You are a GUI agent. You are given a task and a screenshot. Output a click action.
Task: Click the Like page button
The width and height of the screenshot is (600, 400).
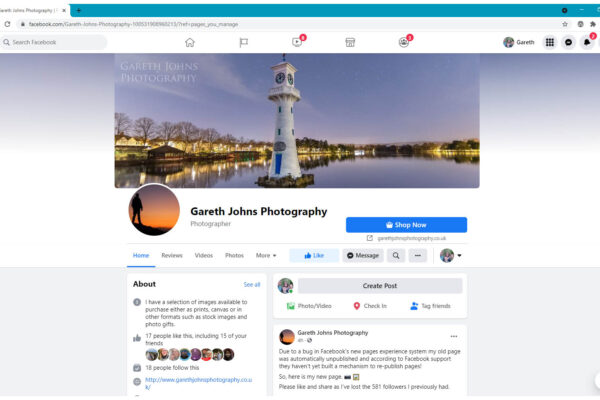[314, 255]
